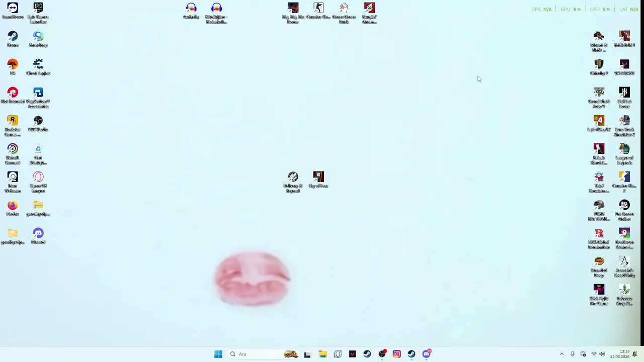The image size is (644, 362).
Task: Select the Thief Simulator shortcut
Action: (599, 182)
